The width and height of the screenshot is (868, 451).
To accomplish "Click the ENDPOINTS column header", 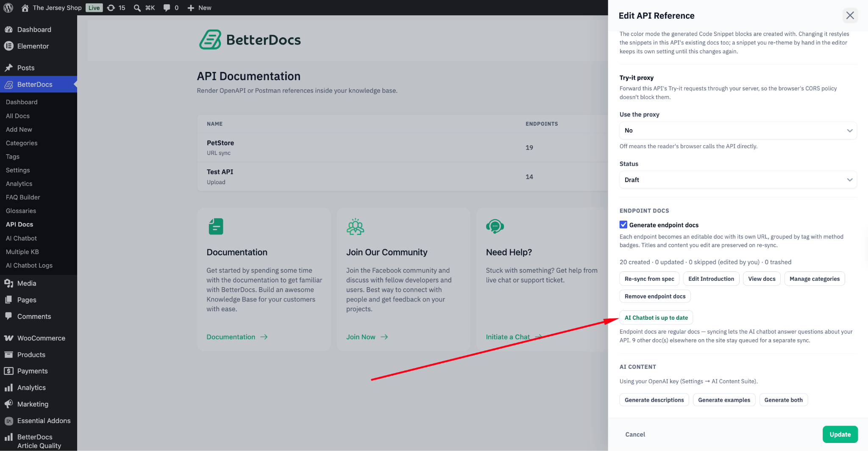I will (542, 124).
